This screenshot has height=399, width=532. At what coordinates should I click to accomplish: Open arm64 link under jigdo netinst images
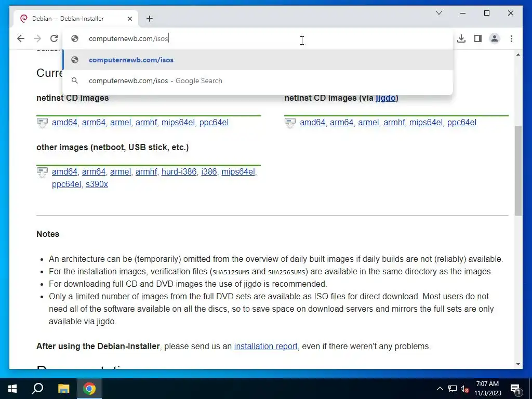[342, 123]
